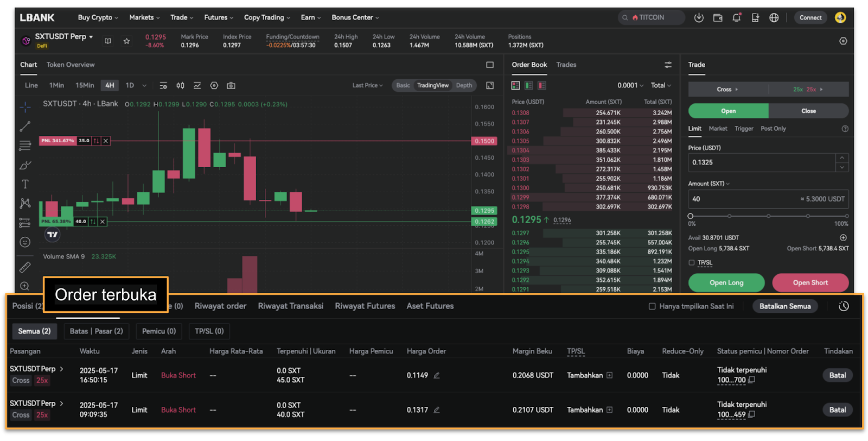Viewport: 868px width, 441px height.
Task: Switch chart to Basic mode
Action: 403,85
